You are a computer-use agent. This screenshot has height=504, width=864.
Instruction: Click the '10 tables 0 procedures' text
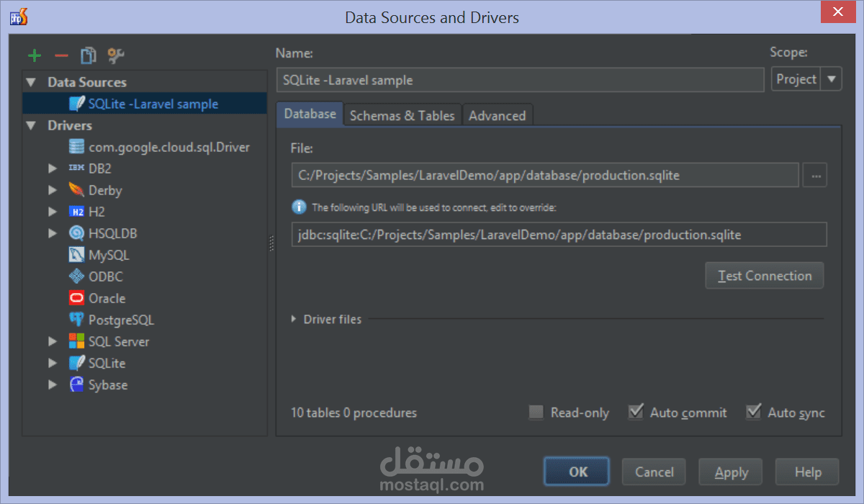[354, 413]
